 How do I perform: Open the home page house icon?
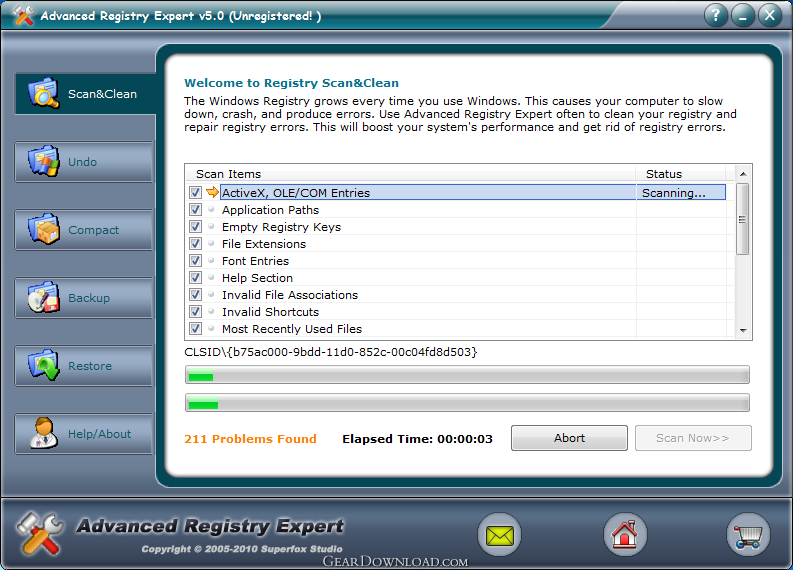(x=625, y=535)
